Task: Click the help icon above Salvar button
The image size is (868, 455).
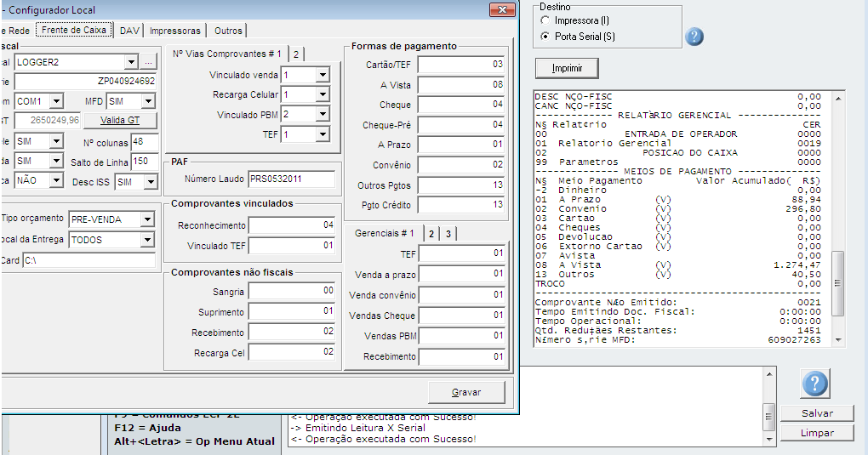Action: coord(814,384)
